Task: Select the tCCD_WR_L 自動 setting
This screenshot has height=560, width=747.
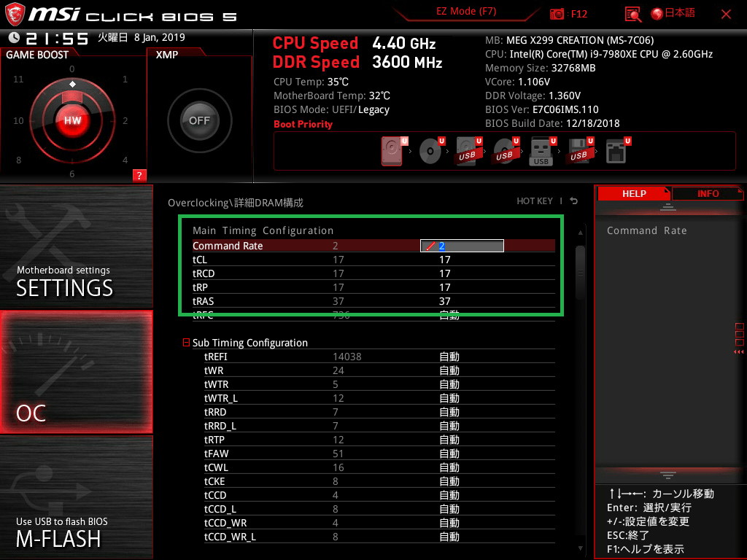Action: click(x=449, y=536)
